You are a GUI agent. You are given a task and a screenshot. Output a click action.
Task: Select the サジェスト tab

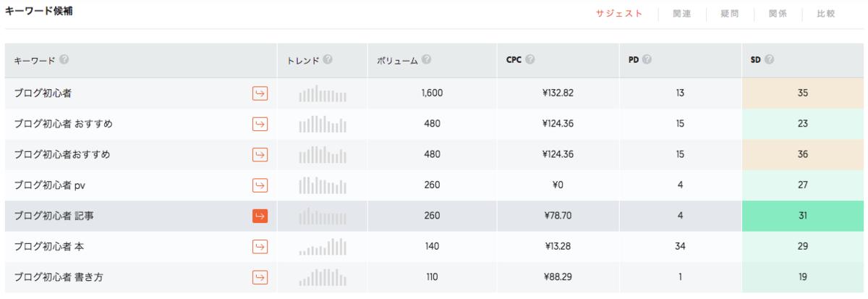pos(619,14)
